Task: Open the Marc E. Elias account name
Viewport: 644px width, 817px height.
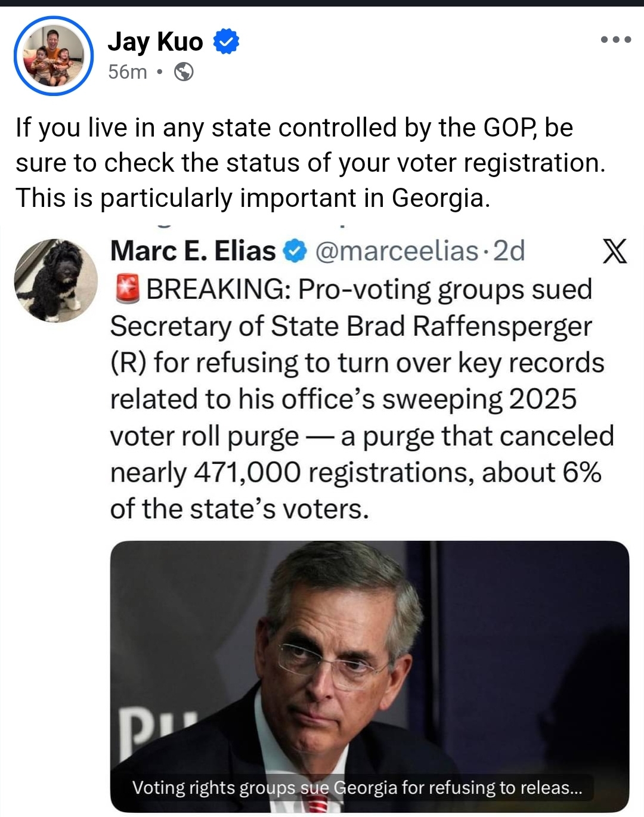Action: [193, 251]
